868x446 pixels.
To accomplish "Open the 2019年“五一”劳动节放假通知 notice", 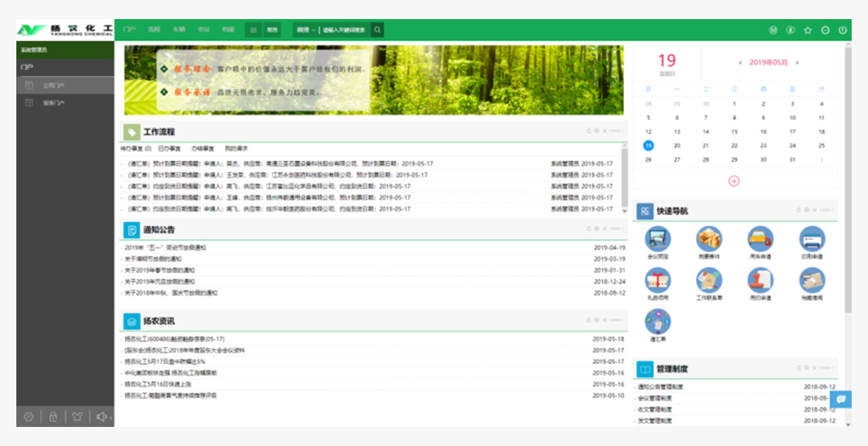I will [165, 248].
